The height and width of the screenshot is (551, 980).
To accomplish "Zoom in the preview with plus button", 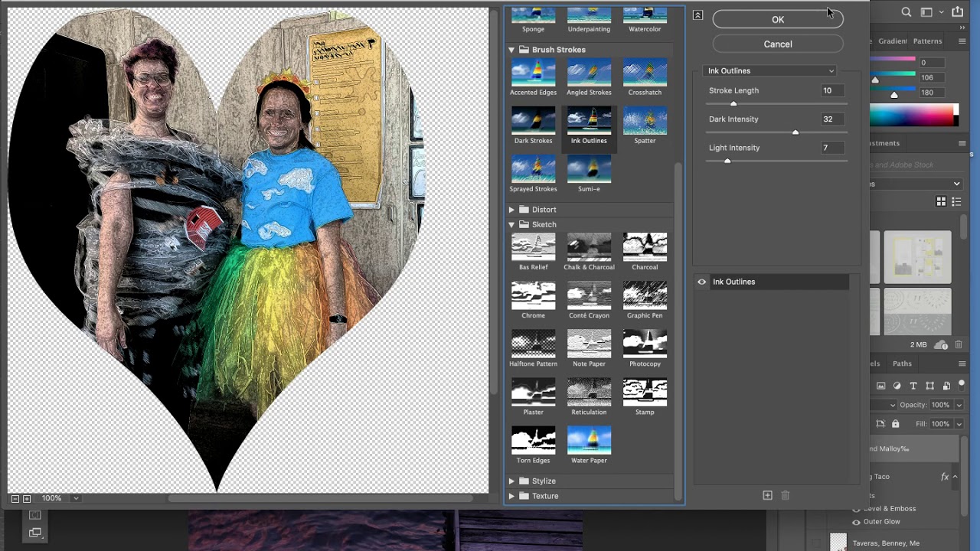I will (x=27, y=498).
